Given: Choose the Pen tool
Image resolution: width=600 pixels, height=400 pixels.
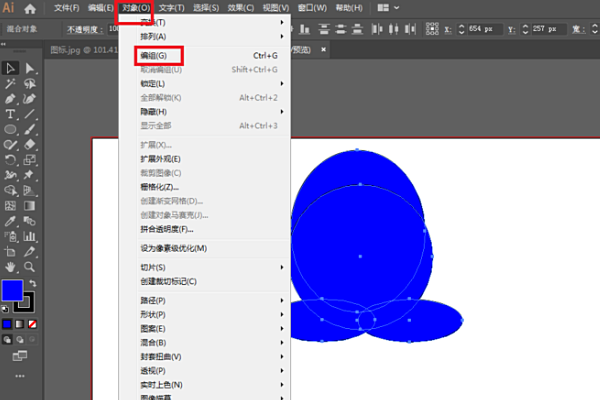Looking at the screenshot, I should (x=10, y=99).
